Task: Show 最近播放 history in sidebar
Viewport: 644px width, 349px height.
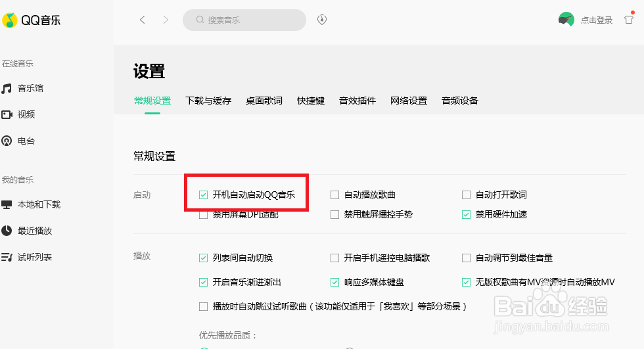Action: click(x=34, y=231)
